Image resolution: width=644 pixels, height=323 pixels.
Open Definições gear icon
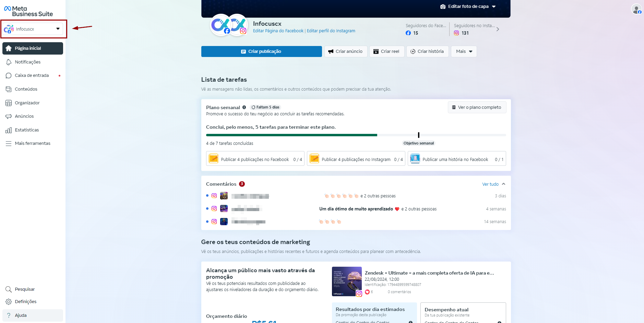[x=9, y=302]
